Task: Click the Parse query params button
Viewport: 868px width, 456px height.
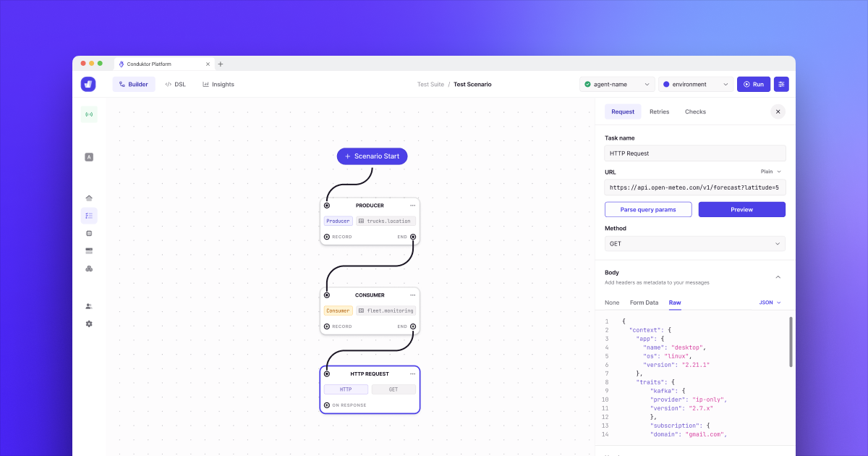Action: (x=648, y=209)
